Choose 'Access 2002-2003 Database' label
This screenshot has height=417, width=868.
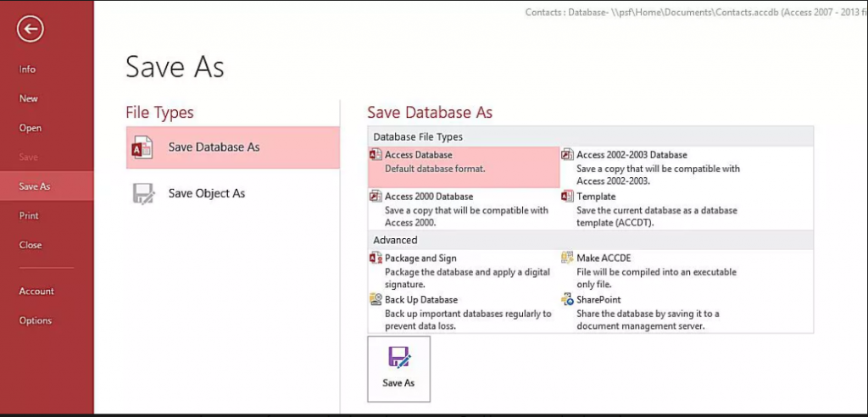632,155
